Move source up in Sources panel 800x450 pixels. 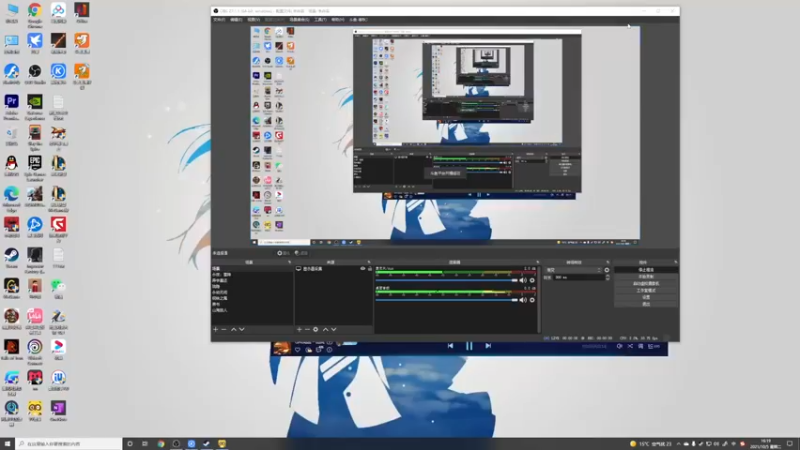326,330
